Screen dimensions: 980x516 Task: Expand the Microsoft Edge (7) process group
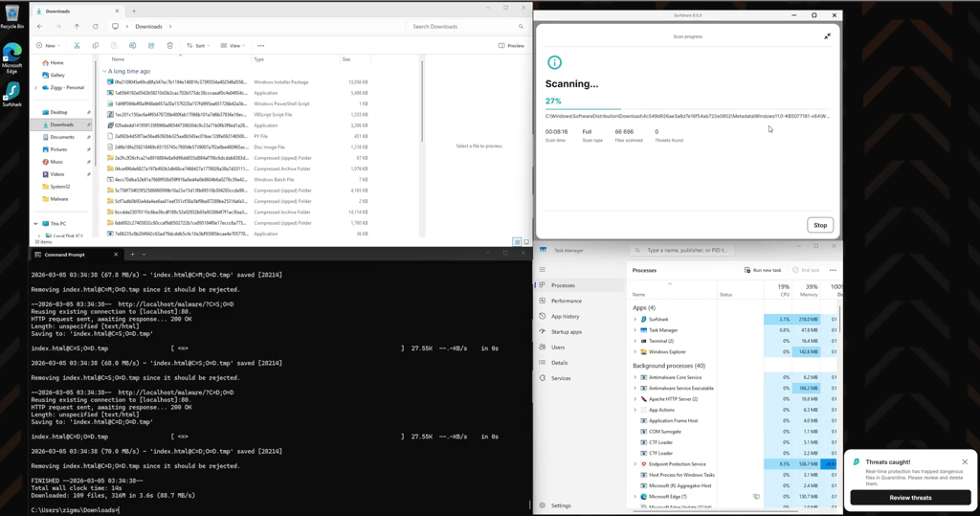(635, 497)
